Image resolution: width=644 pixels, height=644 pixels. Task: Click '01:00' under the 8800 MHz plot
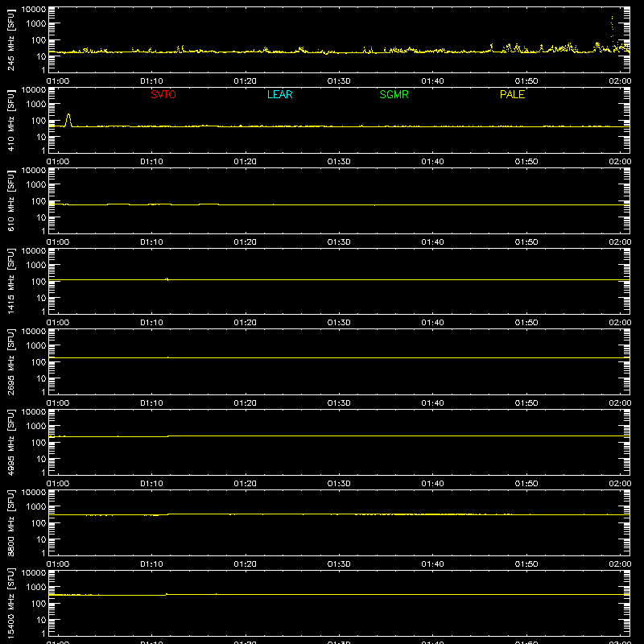pos(58,564)
